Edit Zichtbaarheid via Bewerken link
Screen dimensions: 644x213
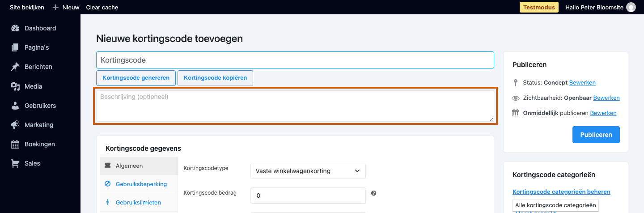coord(606,98)
